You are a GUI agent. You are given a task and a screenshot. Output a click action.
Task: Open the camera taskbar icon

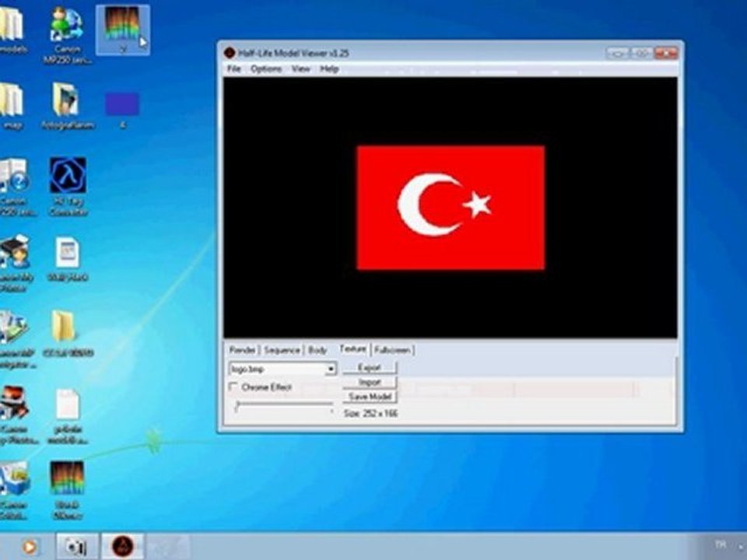pyautogui.click(x=76, y=546)
